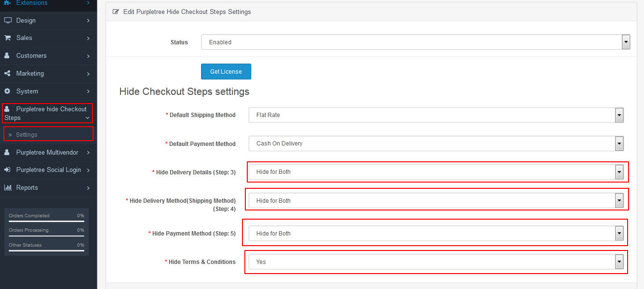Click the Get License button
The image size is (644, 289).
click(226, 72)
